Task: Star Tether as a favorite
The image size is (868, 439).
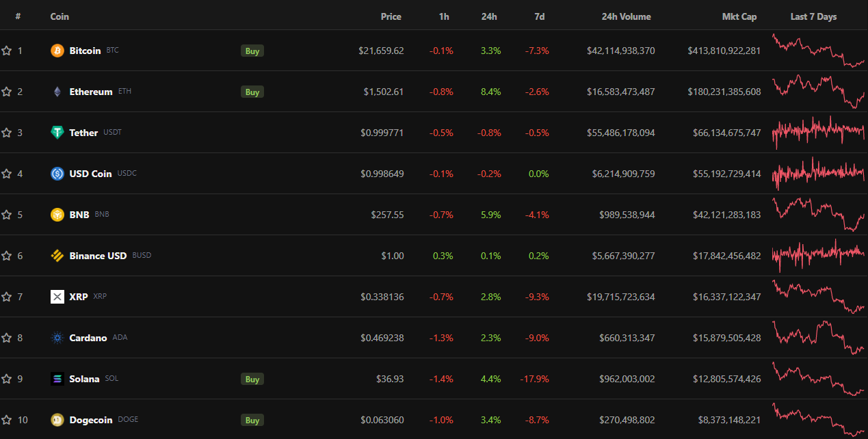Action: pyautogui.click(x=6, y=133)
